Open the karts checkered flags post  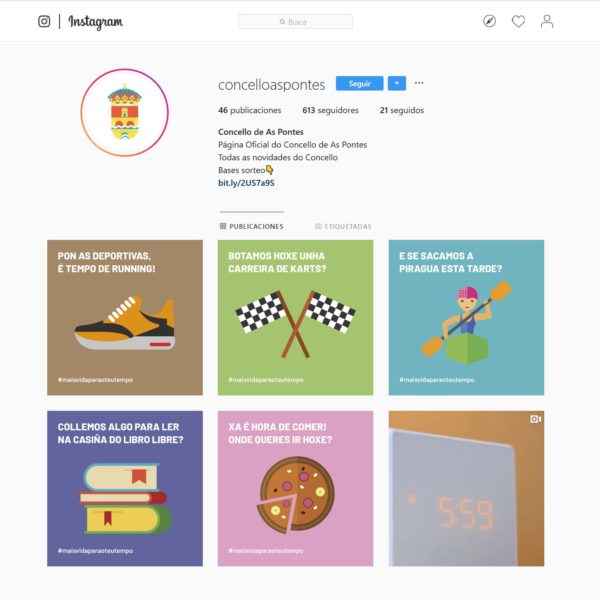295,318
